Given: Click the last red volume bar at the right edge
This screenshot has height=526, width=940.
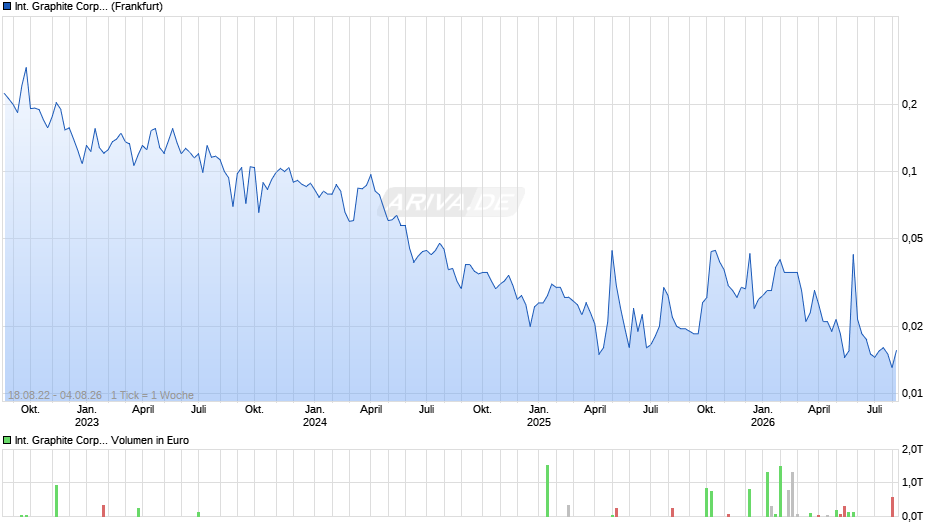Looking at the screenshot, I should (x=892, y=507).
